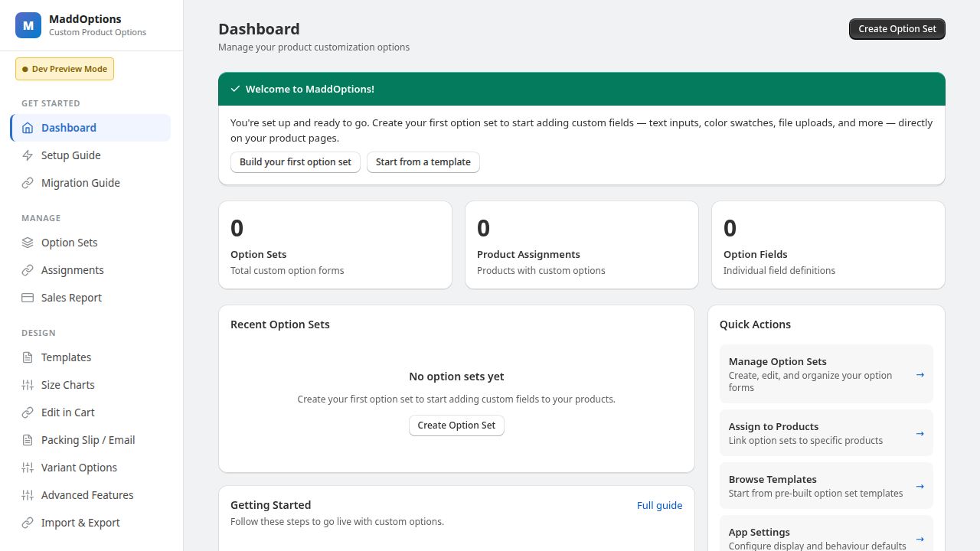
Task: Click the Dashboard home icon in sidebar
Action: (28, 128)
